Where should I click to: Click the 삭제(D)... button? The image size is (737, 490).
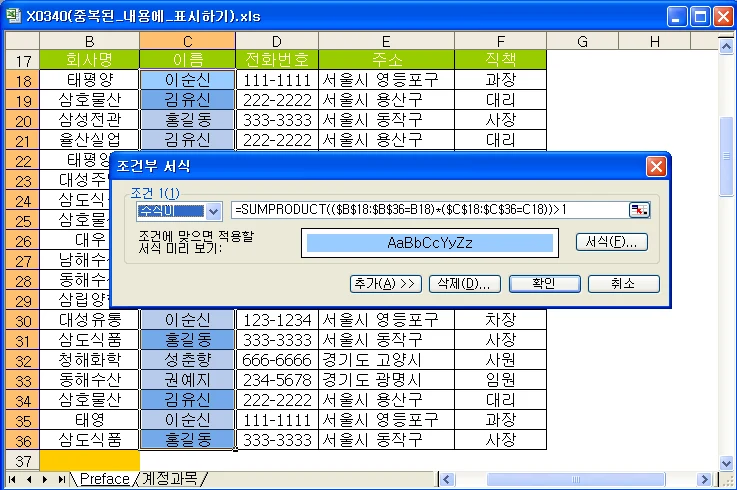point(464,284)
